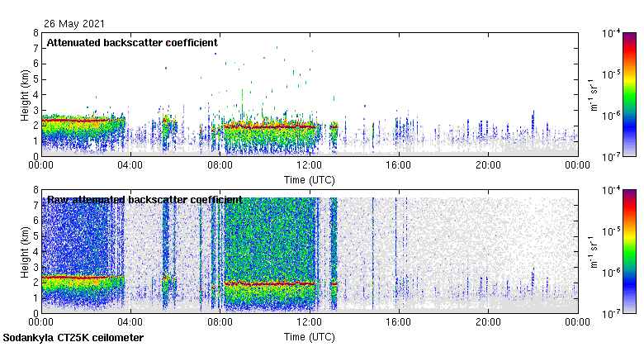The image size is (644, 347).
Task: Click the '26 May 2021' date label
Action: [x=74, y=24]
